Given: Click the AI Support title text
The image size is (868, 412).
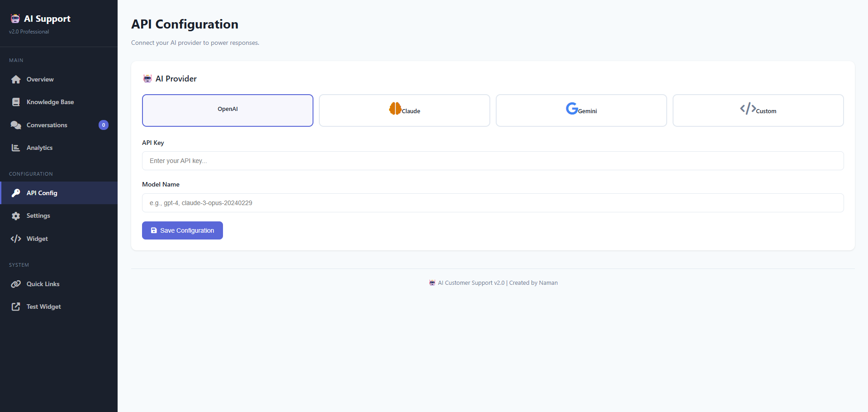Looking at the screenshot, I should pos(47,19).
